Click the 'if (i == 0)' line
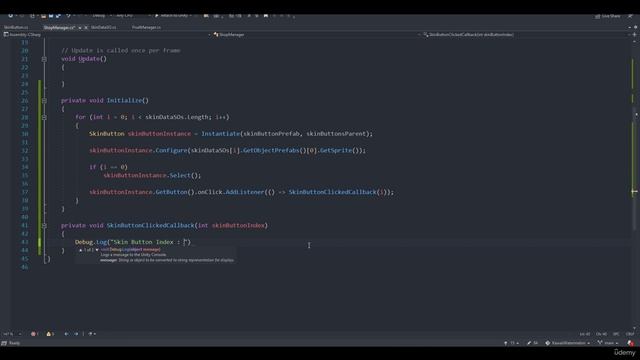 (108, 167)
